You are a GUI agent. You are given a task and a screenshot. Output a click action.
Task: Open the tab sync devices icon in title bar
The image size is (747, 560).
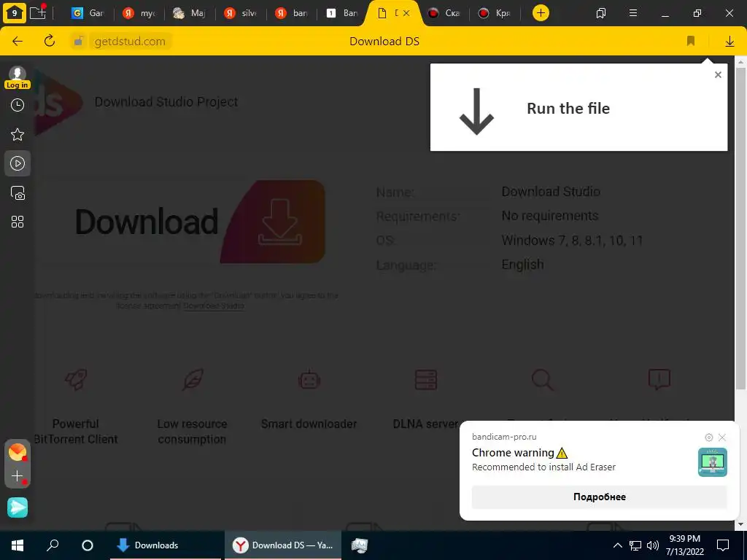[x=601, y=13]
